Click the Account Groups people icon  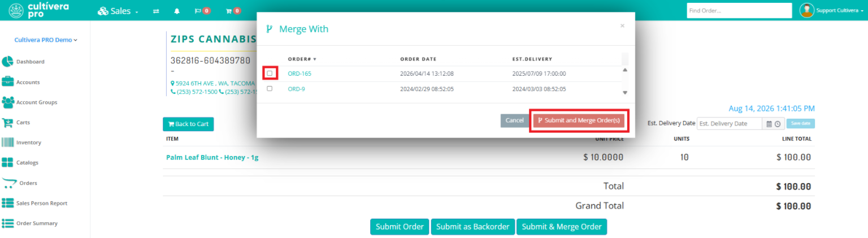coord(7,102)
